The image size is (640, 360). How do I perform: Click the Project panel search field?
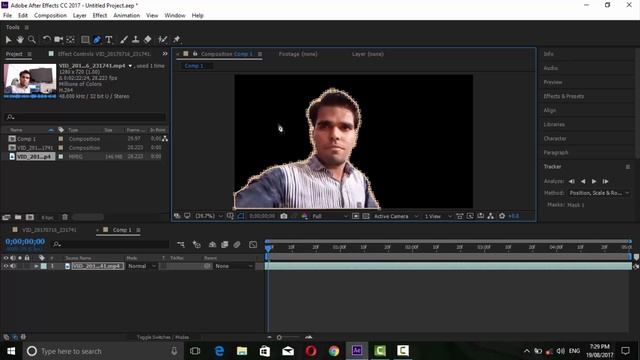[x=85, y=117]
